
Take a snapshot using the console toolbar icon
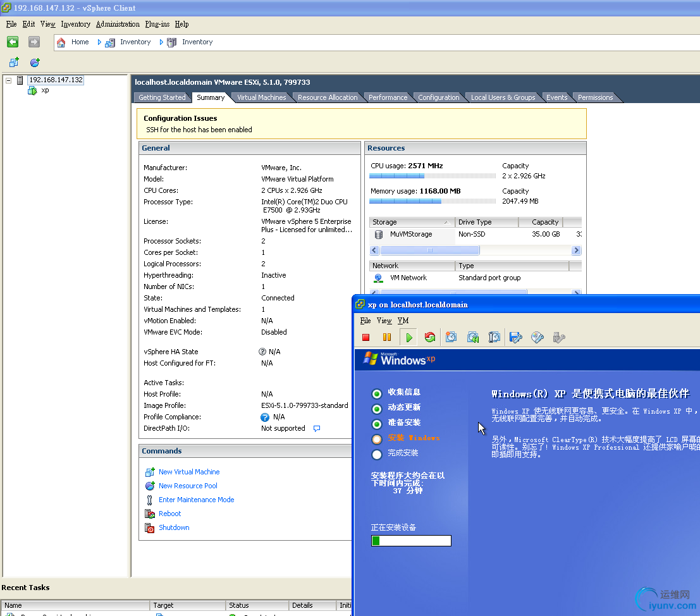click(451, 338)
